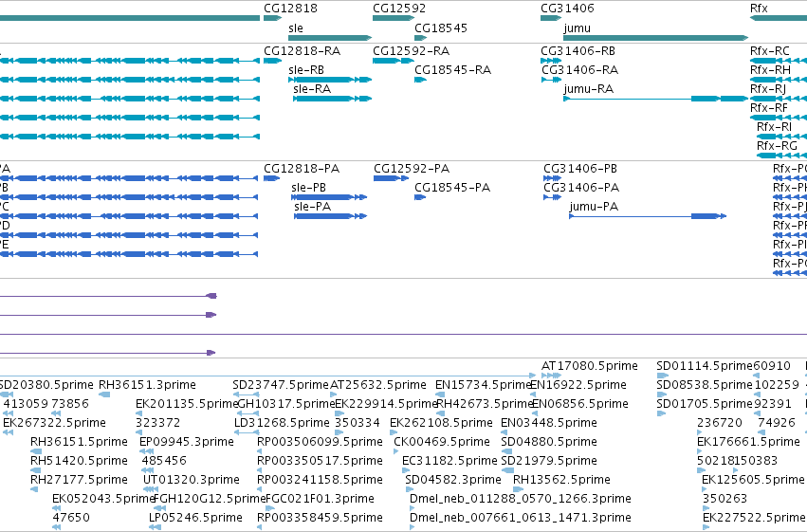Select clone RH36151.3prime
The width and height of the screenshot is (807, 532).
147,385
